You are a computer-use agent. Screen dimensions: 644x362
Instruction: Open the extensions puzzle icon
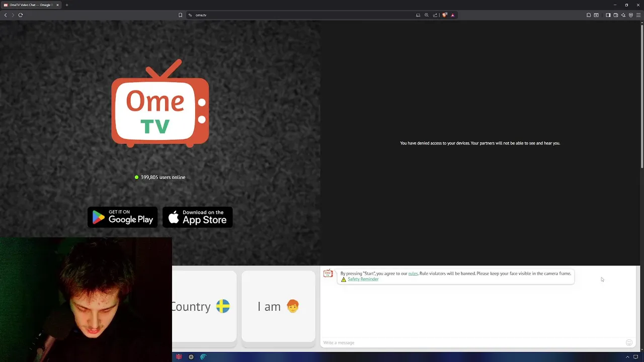coord(589,15)
